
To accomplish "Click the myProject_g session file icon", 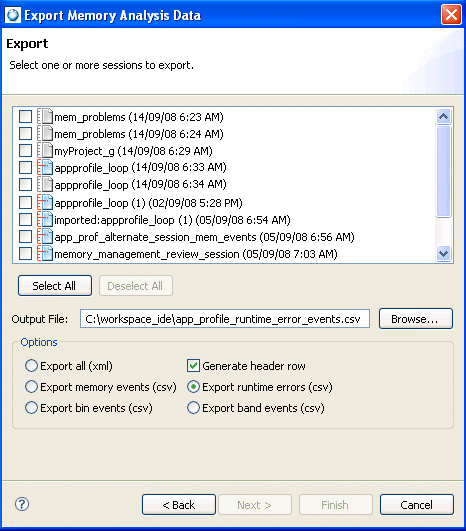I will click(x=45, y=150).
